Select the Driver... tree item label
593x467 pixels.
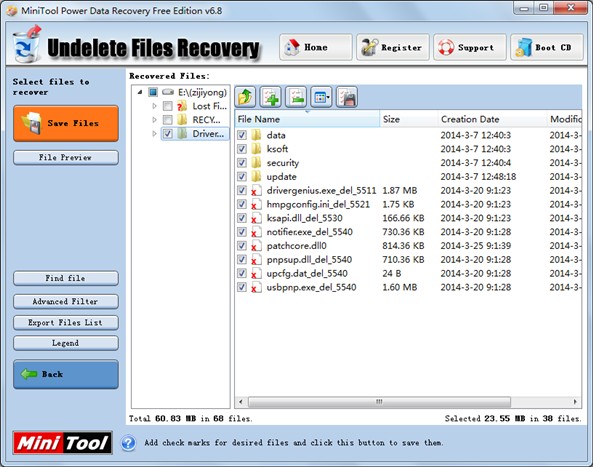208,133
